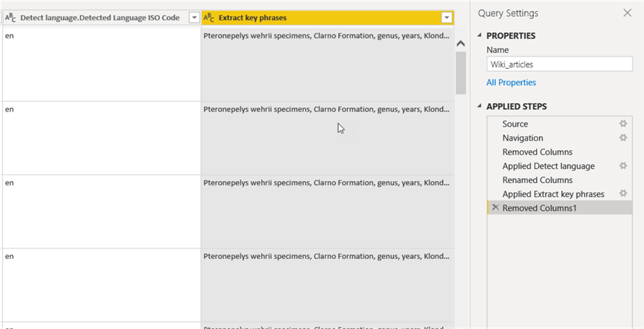The height and width of the screenshot is (329, 644).
Task: Open settings gear for Source step
Action: [623, 124]
